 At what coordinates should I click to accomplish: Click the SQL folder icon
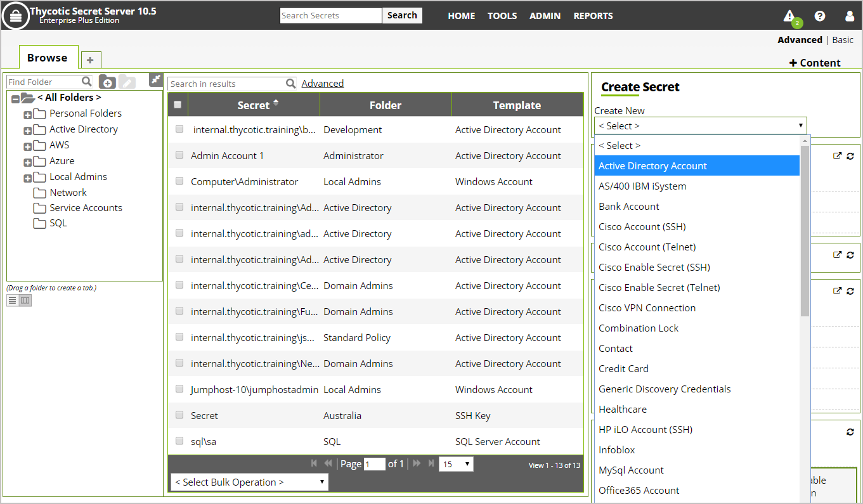pos(39,223)
